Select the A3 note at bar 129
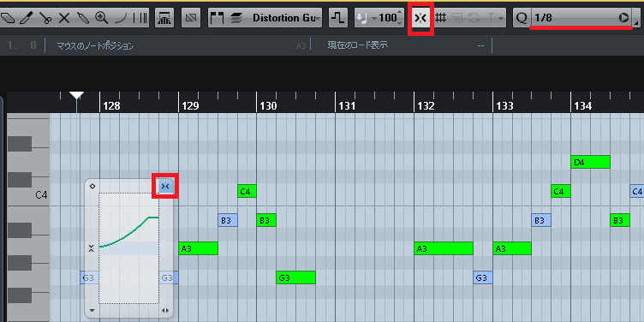 point(199,248)
